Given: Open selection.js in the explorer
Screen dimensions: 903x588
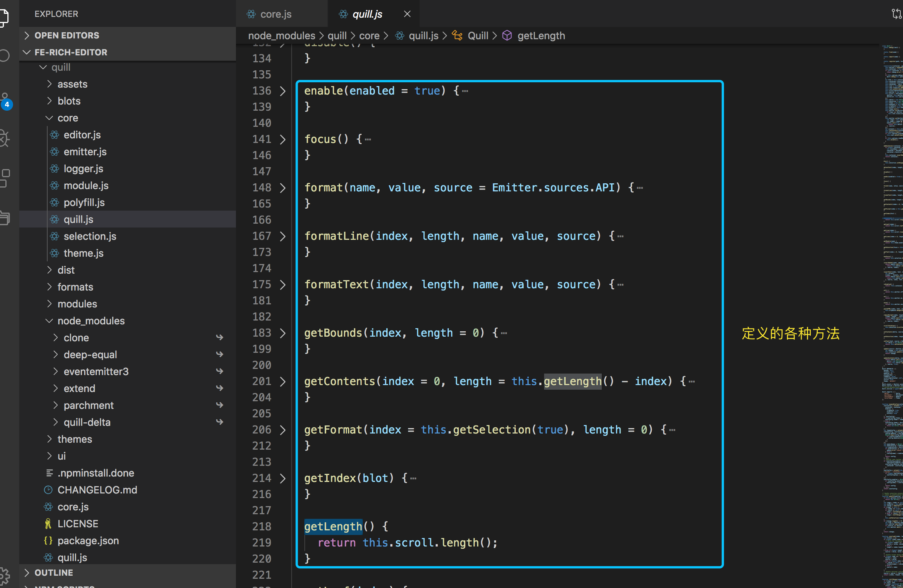Looking at the screenshot, I should tap(90, 236).
